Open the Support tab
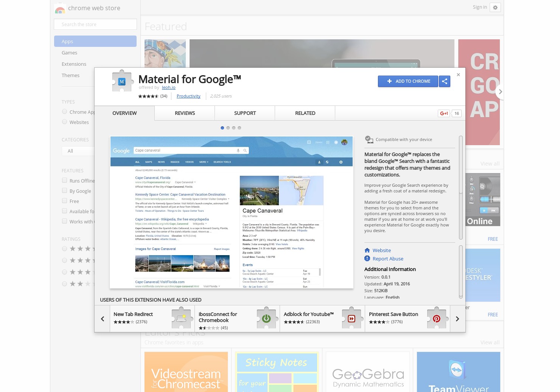The height and width of the screenshot is (392, 560). [244, 113]
